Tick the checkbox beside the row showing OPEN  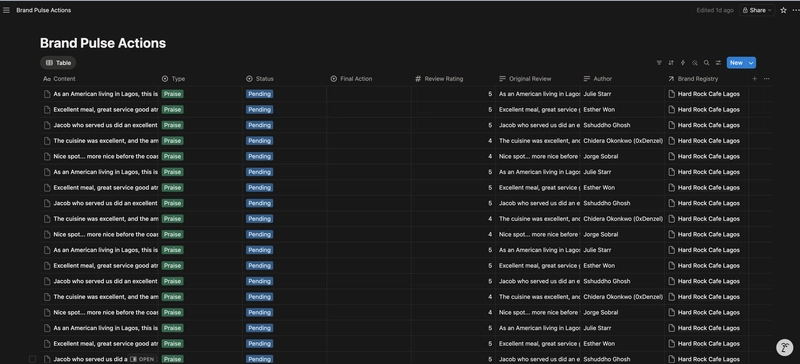coord(33,359)
